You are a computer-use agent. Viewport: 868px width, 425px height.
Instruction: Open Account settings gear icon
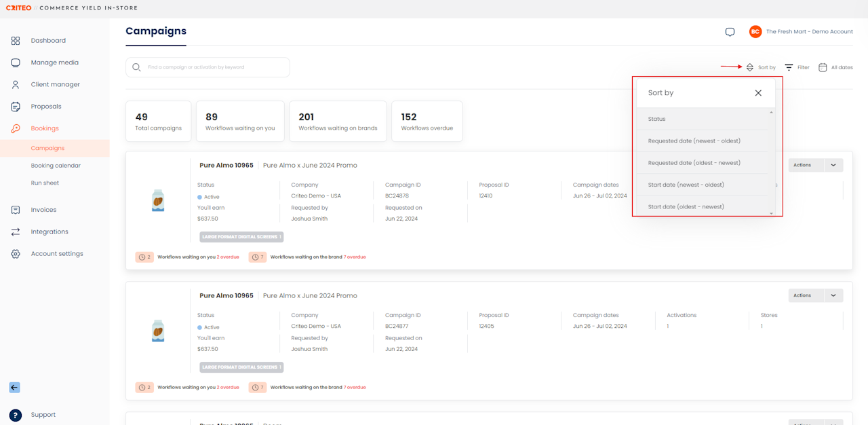click(16, 254)
